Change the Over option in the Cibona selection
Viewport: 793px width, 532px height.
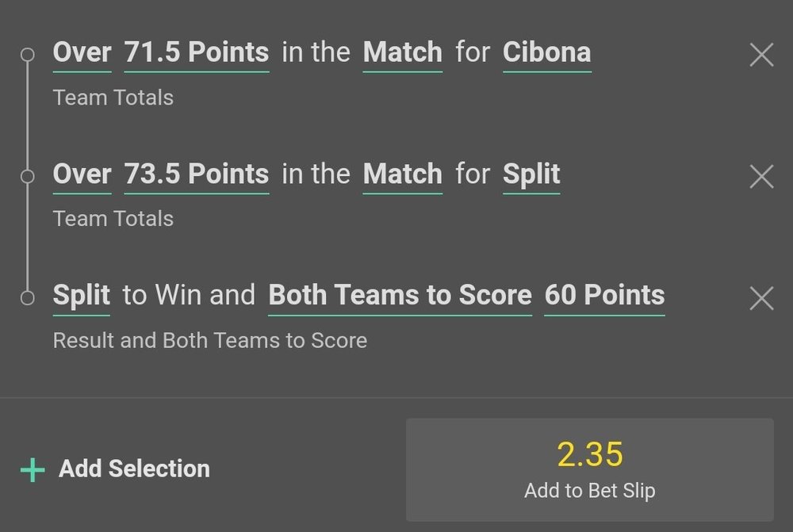[x=82, y=53]
